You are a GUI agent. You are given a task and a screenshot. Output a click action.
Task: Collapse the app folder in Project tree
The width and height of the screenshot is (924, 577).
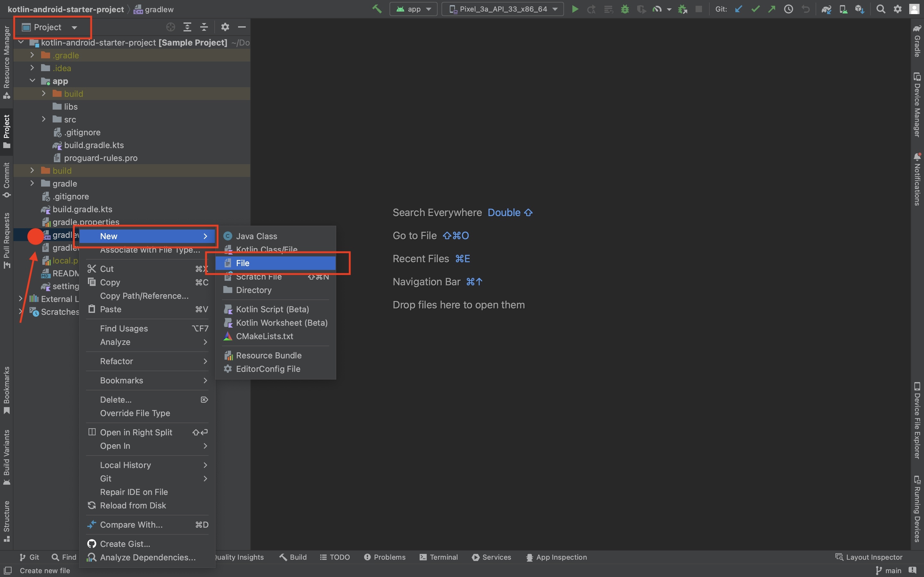pyautogui.click(x=32, y=80)
